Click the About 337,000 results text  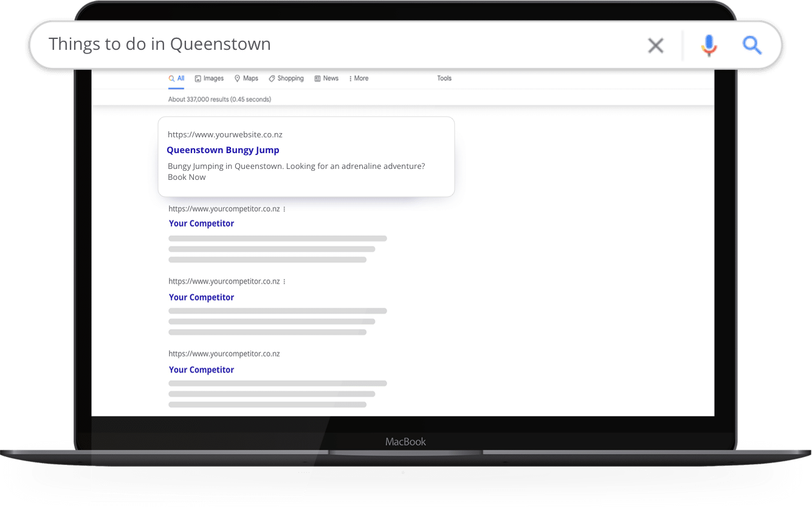click(219, 99)
